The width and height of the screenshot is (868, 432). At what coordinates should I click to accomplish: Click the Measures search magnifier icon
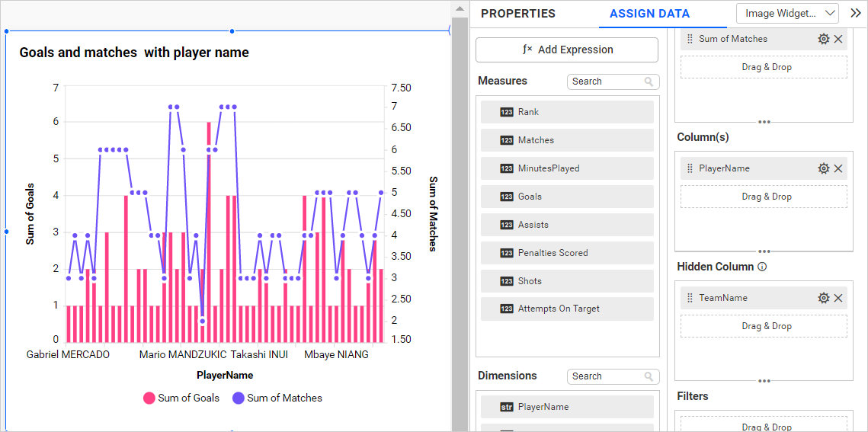649,82
